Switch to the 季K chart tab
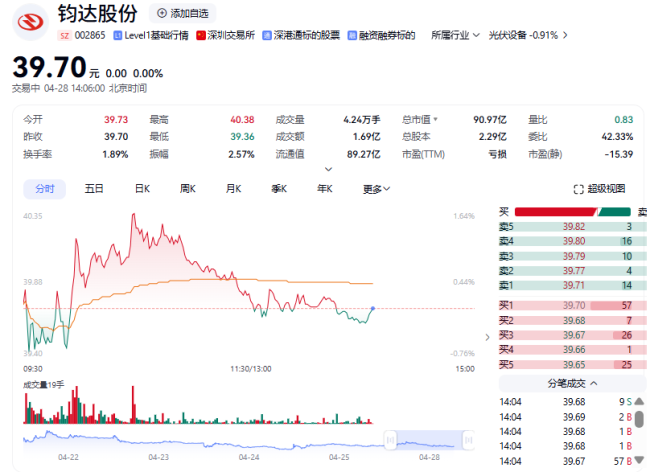The height and width of the screenshot is (472, 650). pos(279,189)
